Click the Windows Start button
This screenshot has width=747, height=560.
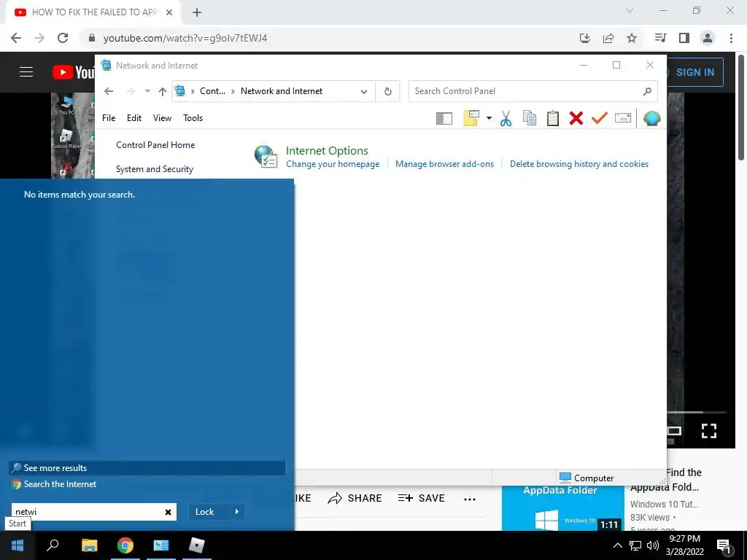coord(18,545)
